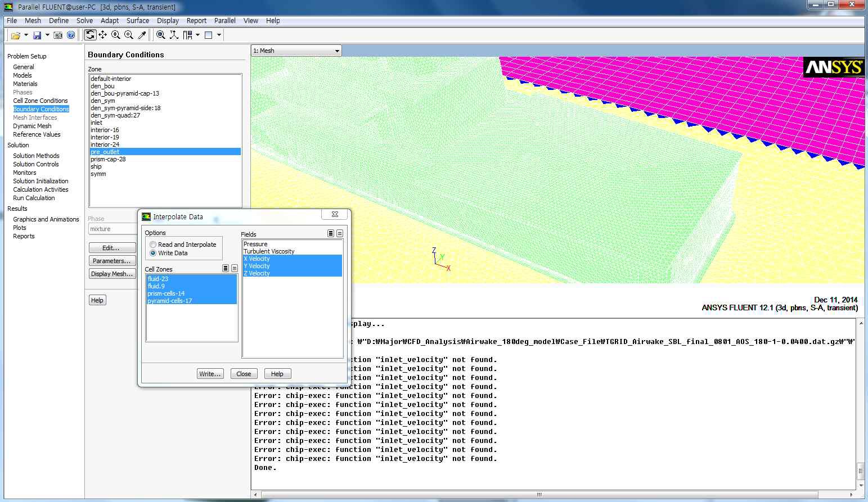Open the Adapt menu
868x502 pixels.
(110, 20)
